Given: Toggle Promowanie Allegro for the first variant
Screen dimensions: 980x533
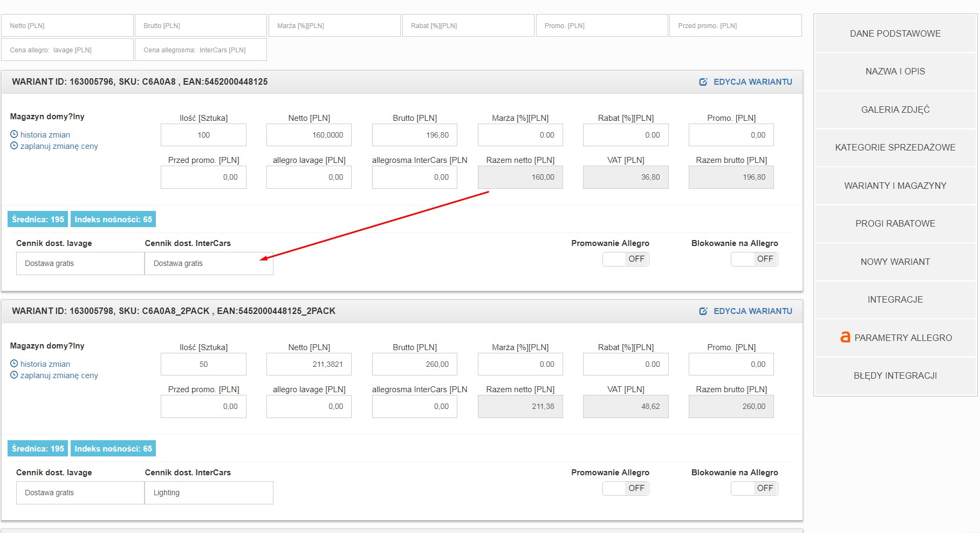Looking at the screenshot, I should (626, 259).
